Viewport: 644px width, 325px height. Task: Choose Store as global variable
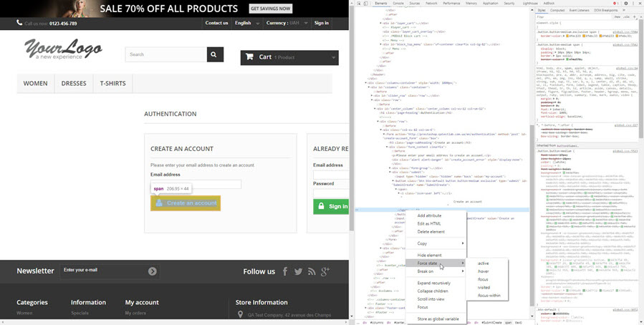coord(436,319)
